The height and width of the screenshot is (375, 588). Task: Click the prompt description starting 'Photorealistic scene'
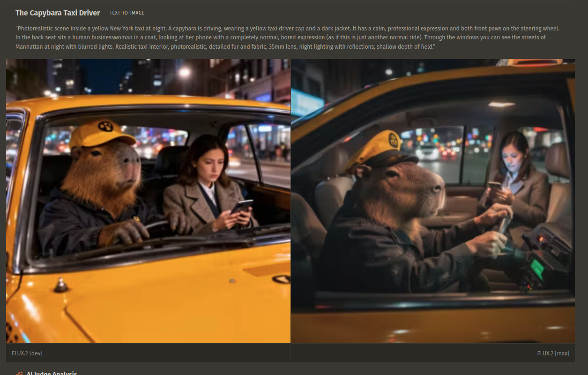point(287,37)
